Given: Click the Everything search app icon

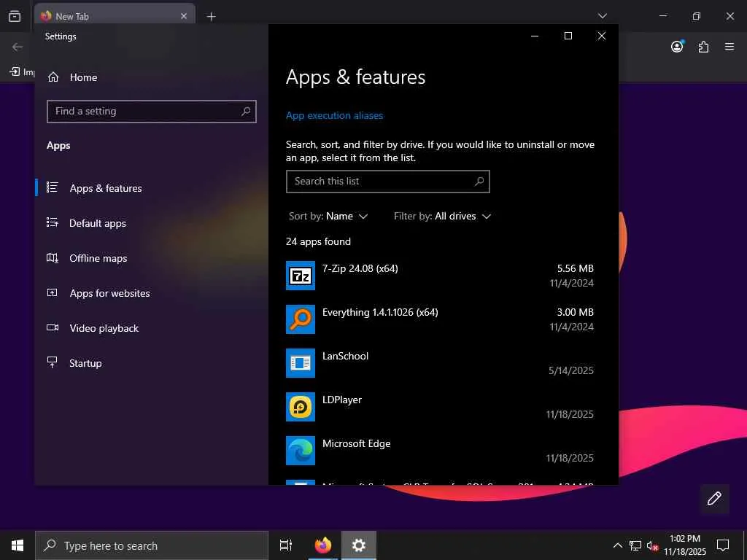Looking at the screenshot, I should (300, 319).
